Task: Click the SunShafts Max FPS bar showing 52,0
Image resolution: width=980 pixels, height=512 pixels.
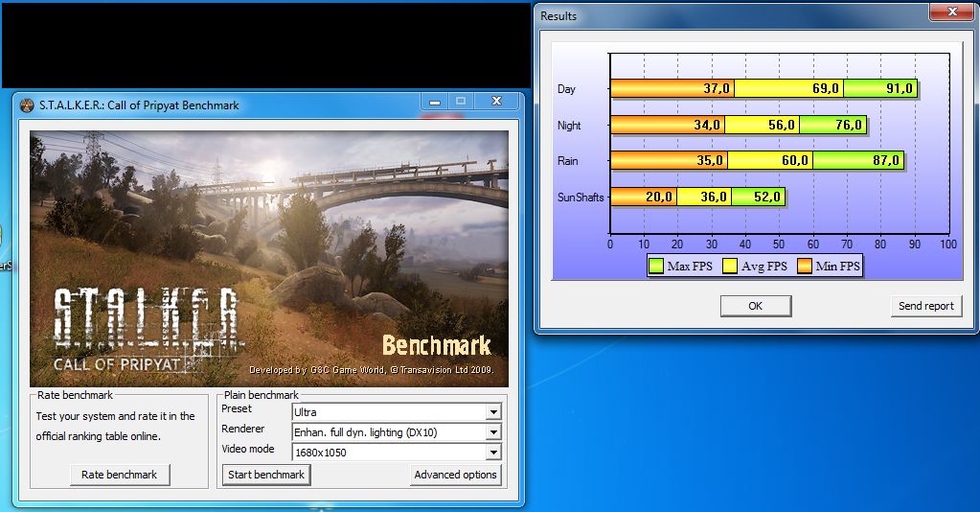Action: coord(758,197)
